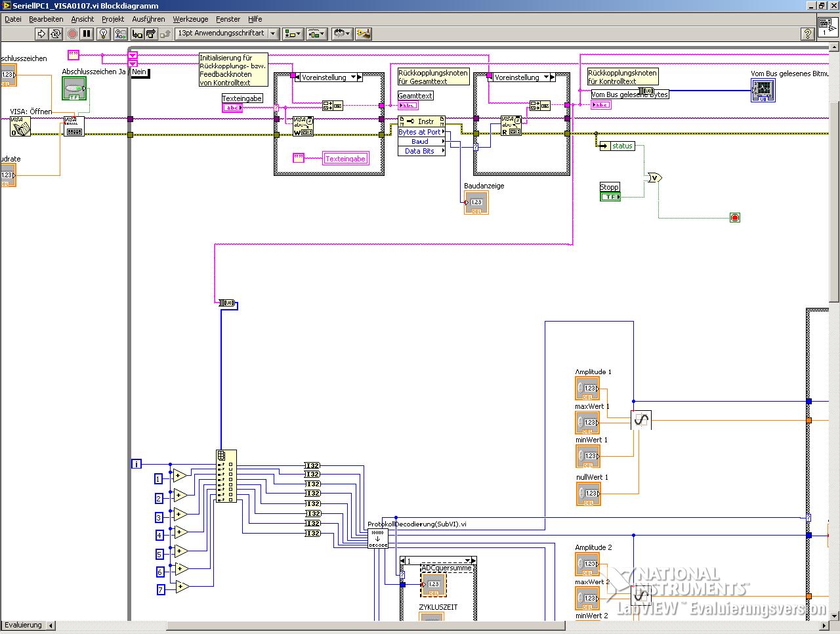Open the Align Objects dropdown
The image size is (840, 634).
tap(292, 33)
